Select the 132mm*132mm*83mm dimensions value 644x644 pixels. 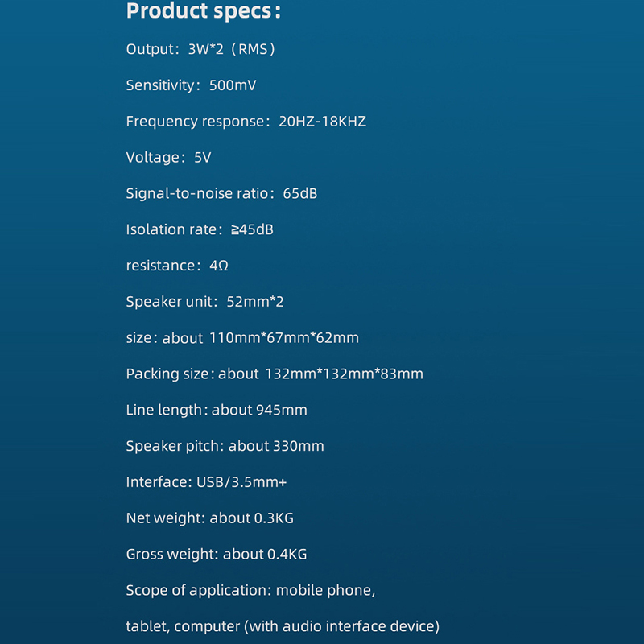click(344, 374)
